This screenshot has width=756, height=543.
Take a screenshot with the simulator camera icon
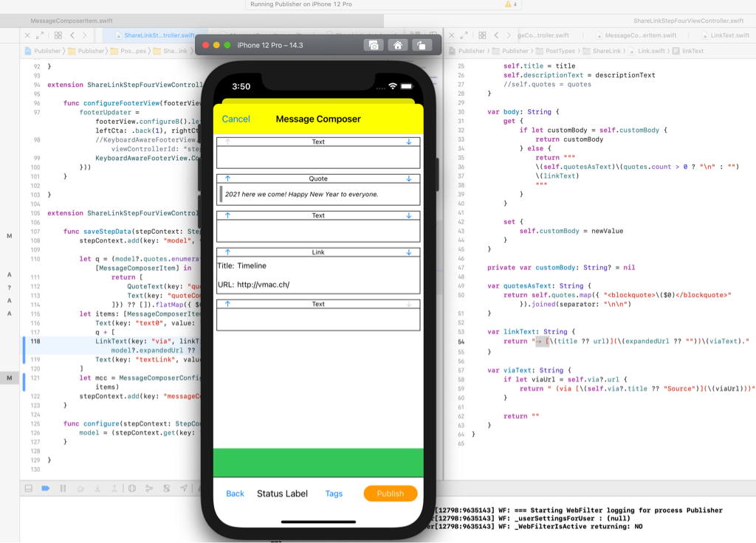click(x=374, y=44)
